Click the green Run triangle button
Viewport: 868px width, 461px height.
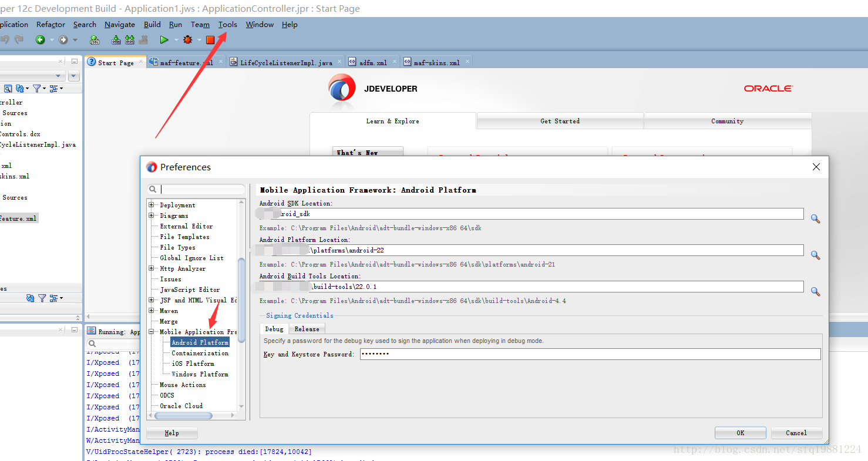coord(164,40)
